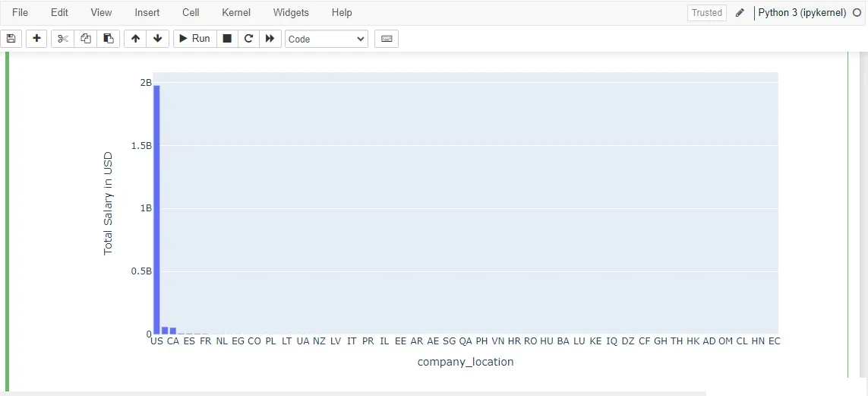The image size is (868, 396).
Task: Open the command palette keyboard icon
Action: pyautogui.click(x=387, y=39)
